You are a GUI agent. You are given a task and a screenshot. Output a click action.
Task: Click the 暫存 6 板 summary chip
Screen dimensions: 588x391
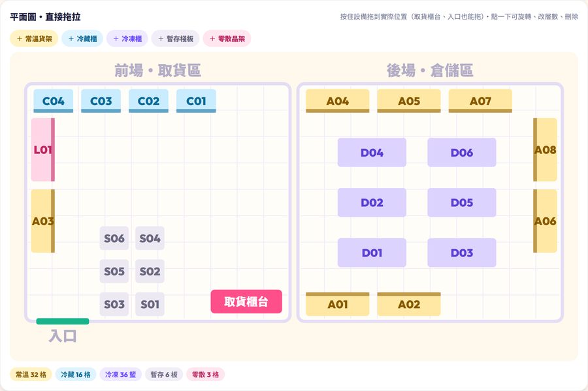pos(164,375)
